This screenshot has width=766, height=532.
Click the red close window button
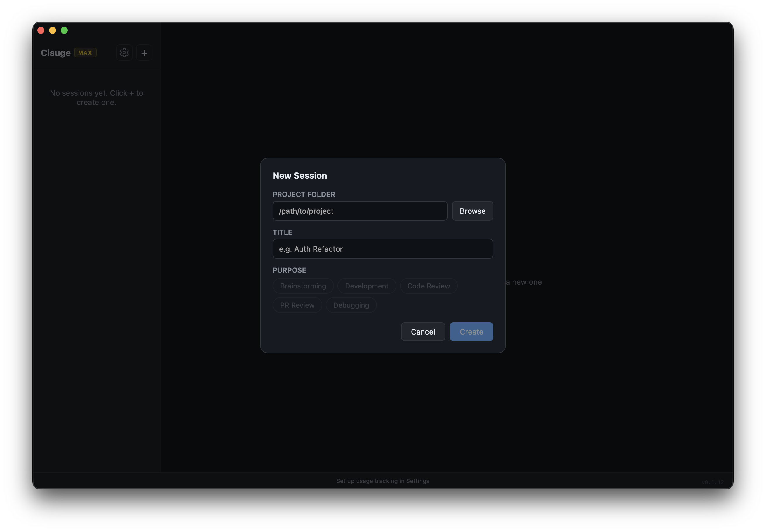41,30
